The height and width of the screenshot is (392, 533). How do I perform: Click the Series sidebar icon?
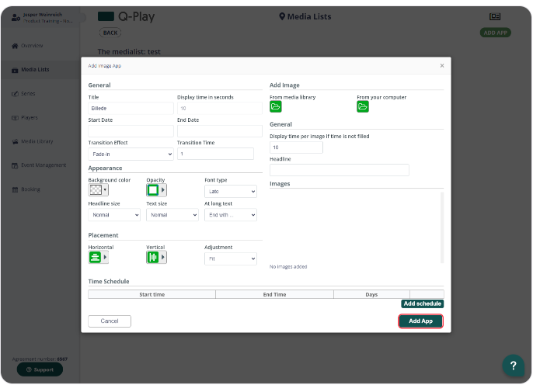(15, 94)
